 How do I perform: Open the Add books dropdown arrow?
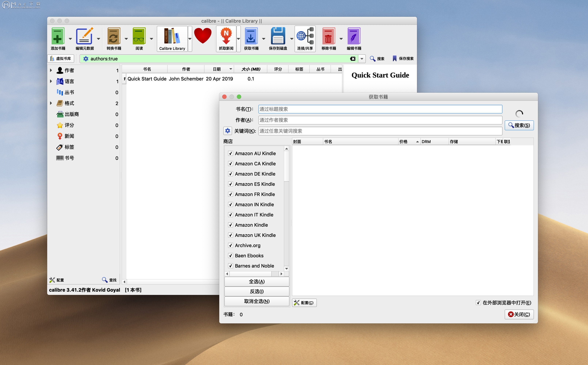click(x=70, y=39)
